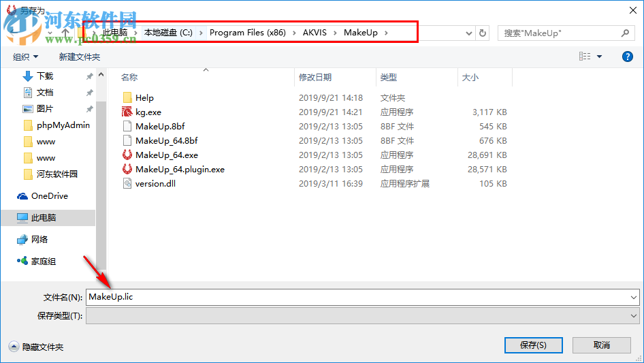644x363 pixels.
Task: Navigate to 本地磁盘 (C:) breadcrumb
Action: coord(168,33)
